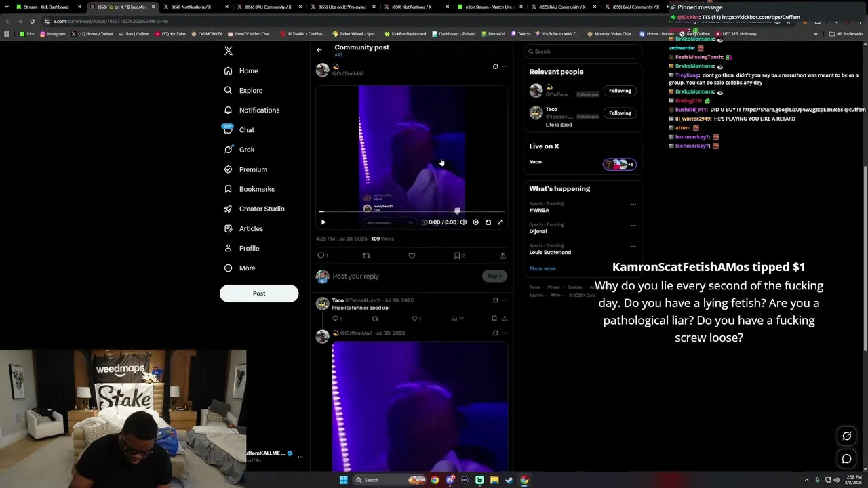Switch to (855) Lilbz on X tab
This screenshot has height=488, width=868.
342,7
